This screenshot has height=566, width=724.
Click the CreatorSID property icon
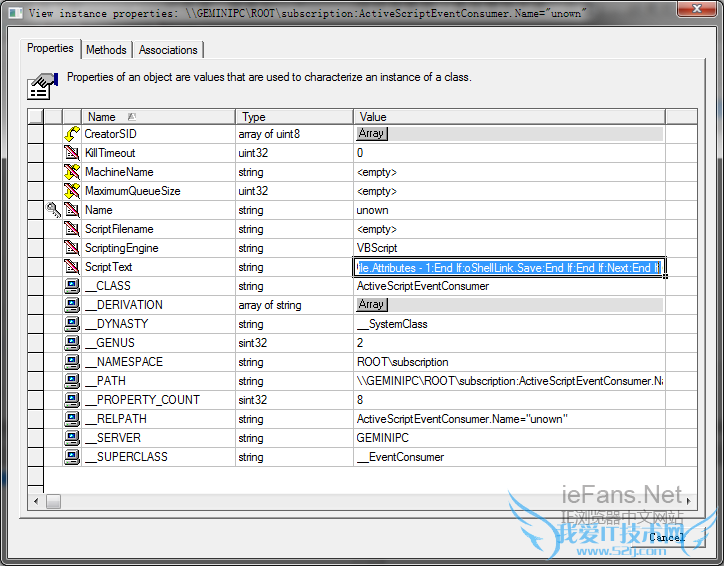click(72, 134)
